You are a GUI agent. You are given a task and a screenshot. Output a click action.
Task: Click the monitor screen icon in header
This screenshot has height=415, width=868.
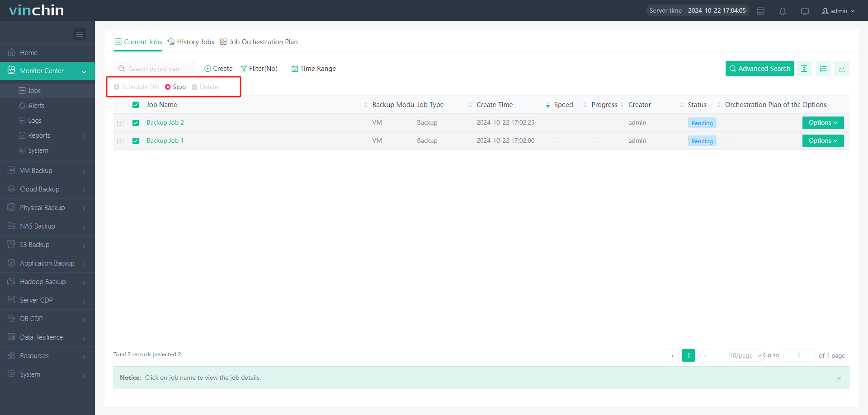coord(805,11)
